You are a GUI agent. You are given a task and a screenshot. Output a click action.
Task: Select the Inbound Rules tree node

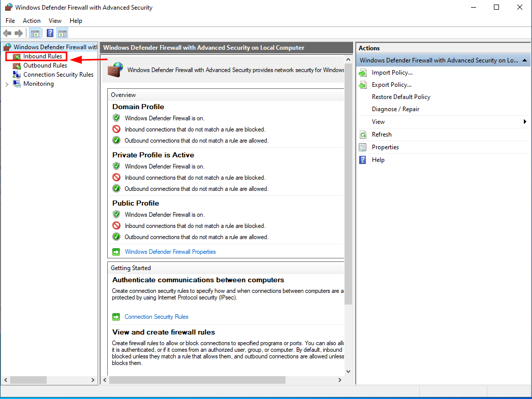click(42, 56)
